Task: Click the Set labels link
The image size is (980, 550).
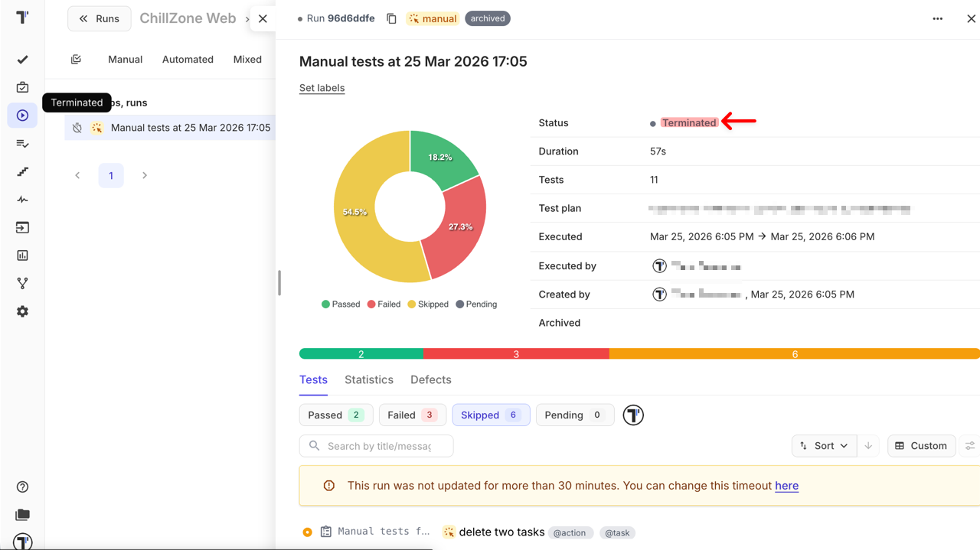Action: point(322,88)
